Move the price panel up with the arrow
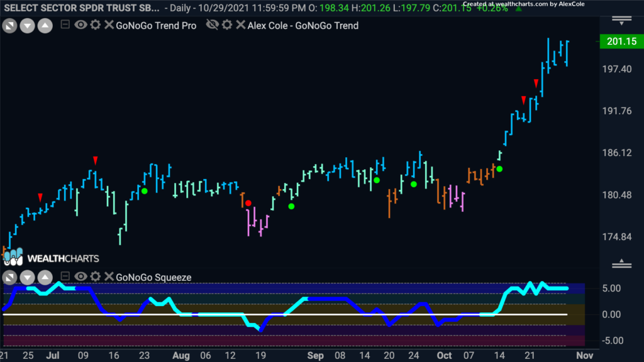The height and width of the screenshot is (362, 644). point(45,26)
